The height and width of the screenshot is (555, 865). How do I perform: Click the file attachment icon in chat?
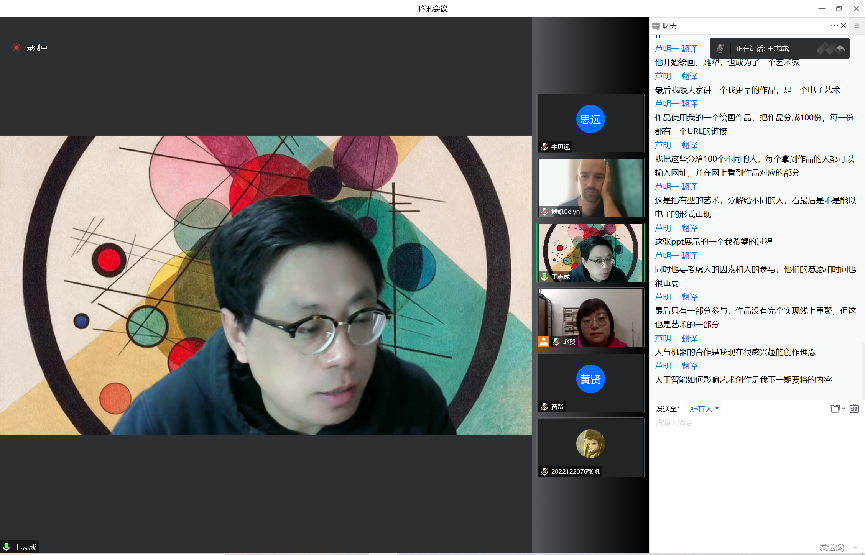pos(834,408)
